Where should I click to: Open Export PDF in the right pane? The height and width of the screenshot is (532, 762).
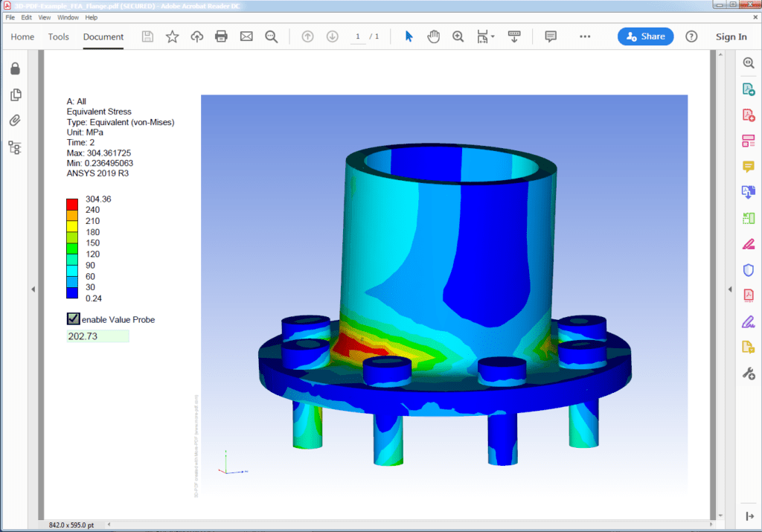coord(748,89)
